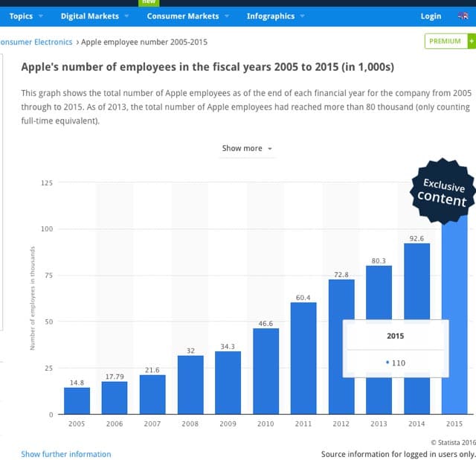Click the 2015 x-axis label

click(x=454, y=424)
